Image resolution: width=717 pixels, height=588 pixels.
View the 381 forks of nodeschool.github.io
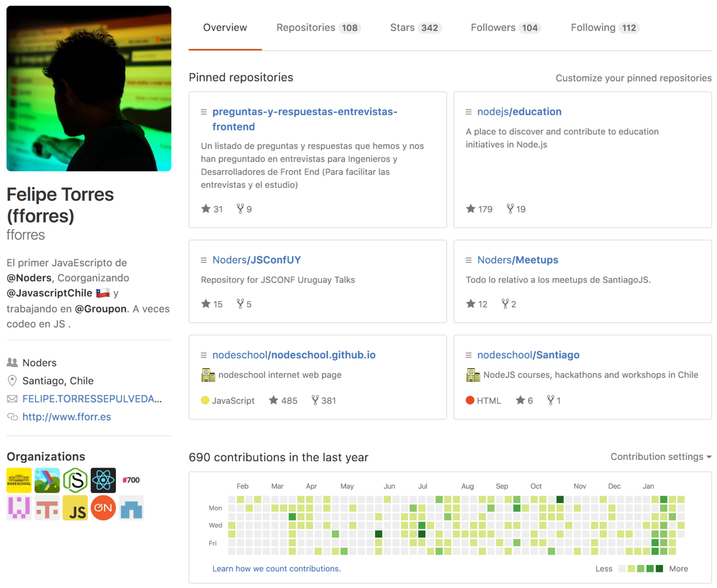click(x=324, y=400)
